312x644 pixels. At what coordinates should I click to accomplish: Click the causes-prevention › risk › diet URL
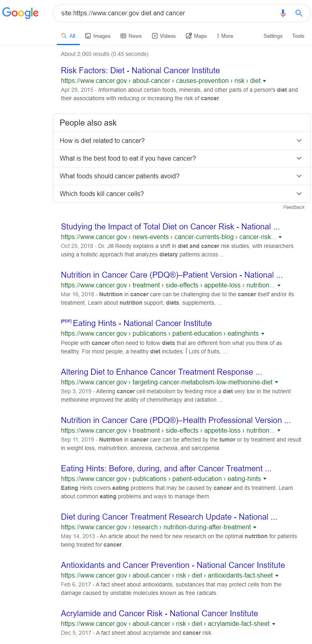(x=161, y=80)
